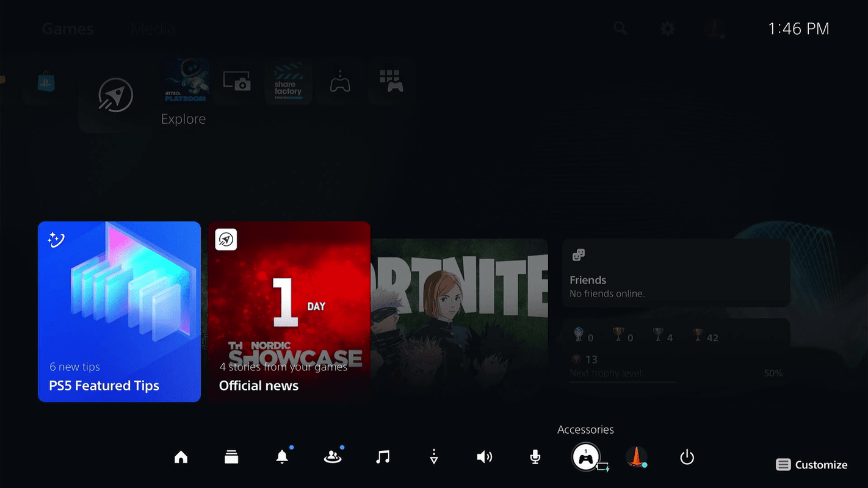Viewport: 868px width, 488px height.
Task: Select the Accessories controller icon
Action: (585, 457)
